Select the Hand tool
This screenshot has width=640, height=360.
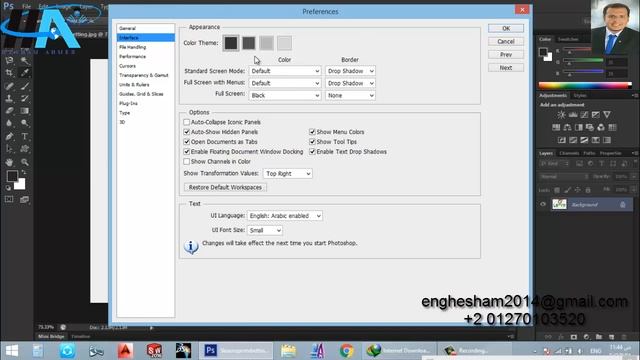[9, 162]
